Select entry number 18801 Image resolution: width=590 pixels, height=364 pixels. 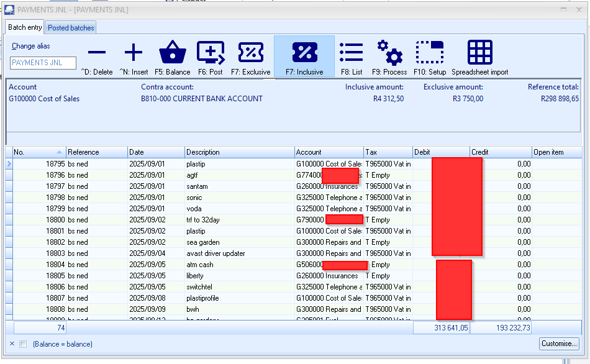[x=56, y=231]
